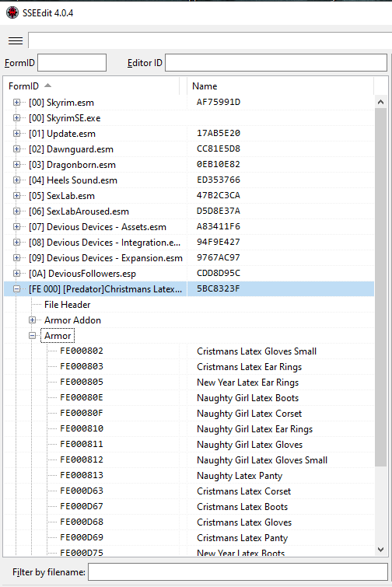Expand the [0A] DeviousFollowers.esp node

[x=16, y=273]
